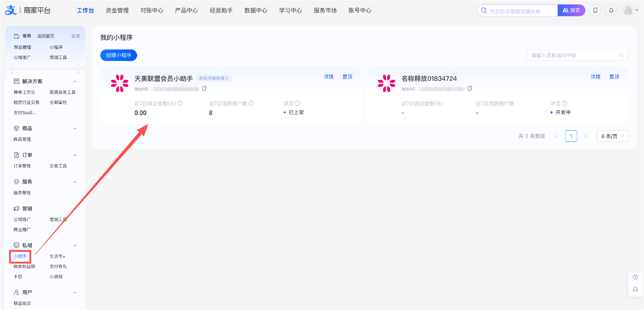Viewport: 644px width, 310px height.
Task: Open 详情 for 天美联盟会员小助手
Action: pyautogui.click(x=329, y=77)
